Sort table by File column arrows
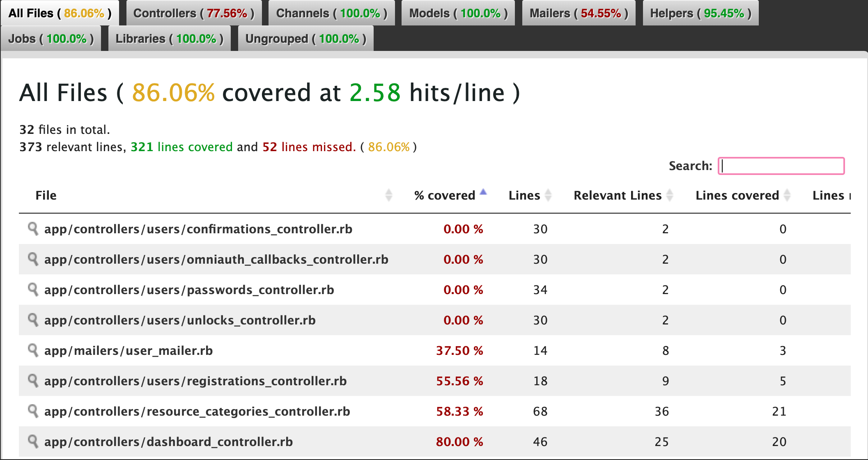This screenshot has height=460, width=868. pyautogui.click(x=389, y=195)
